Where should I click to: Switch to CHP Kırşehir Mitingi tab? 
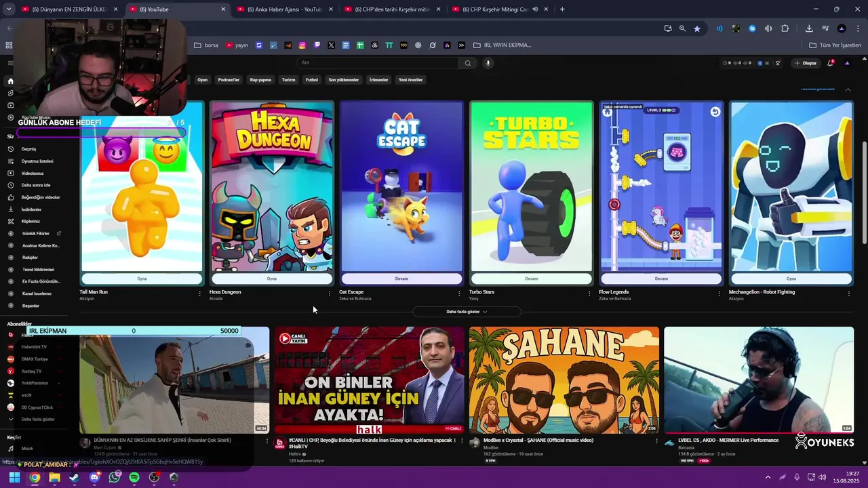(x=500, y=9)
